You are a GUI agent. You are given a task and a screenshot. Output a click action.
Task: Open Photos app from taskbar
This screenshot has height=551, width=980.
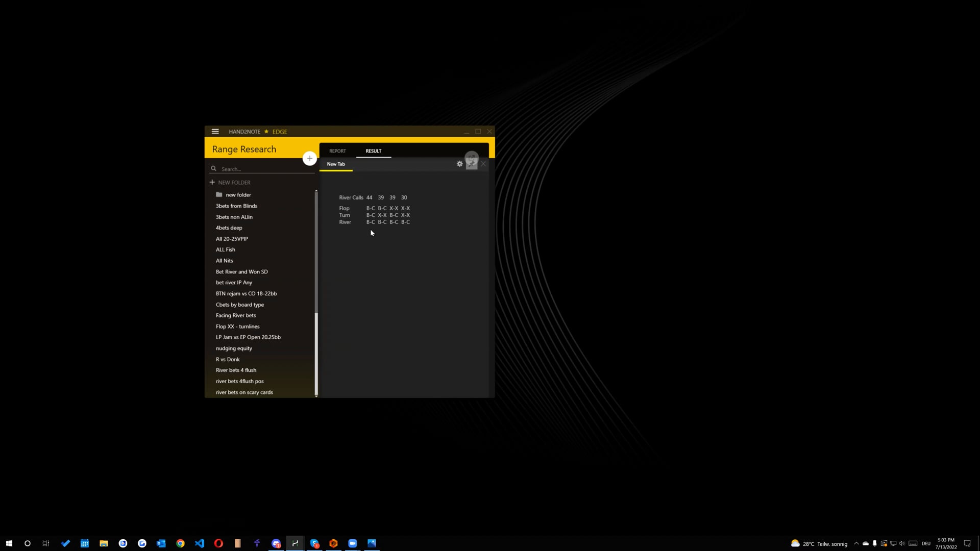pyautogui.click(x=372, y=543)
